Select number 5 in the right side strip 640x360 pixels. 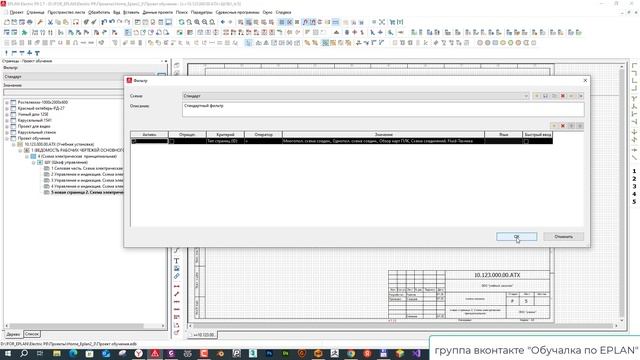click(x=634, y=202)
